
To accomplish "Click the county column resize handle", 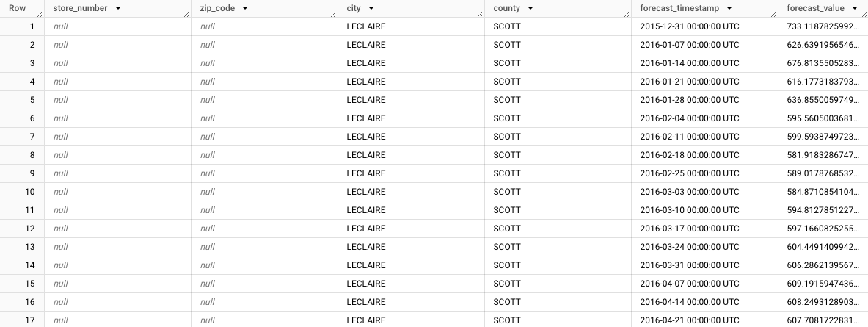I will click(627, 13).
